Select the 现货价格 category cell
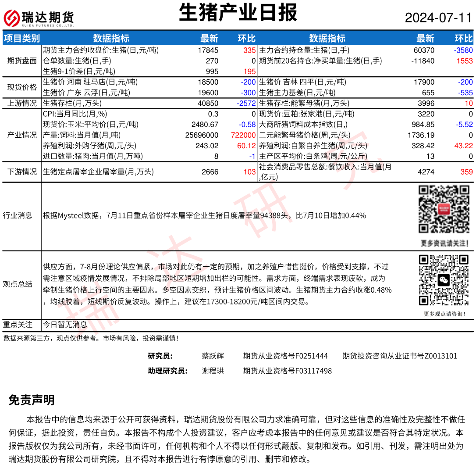 pos(22,87)
